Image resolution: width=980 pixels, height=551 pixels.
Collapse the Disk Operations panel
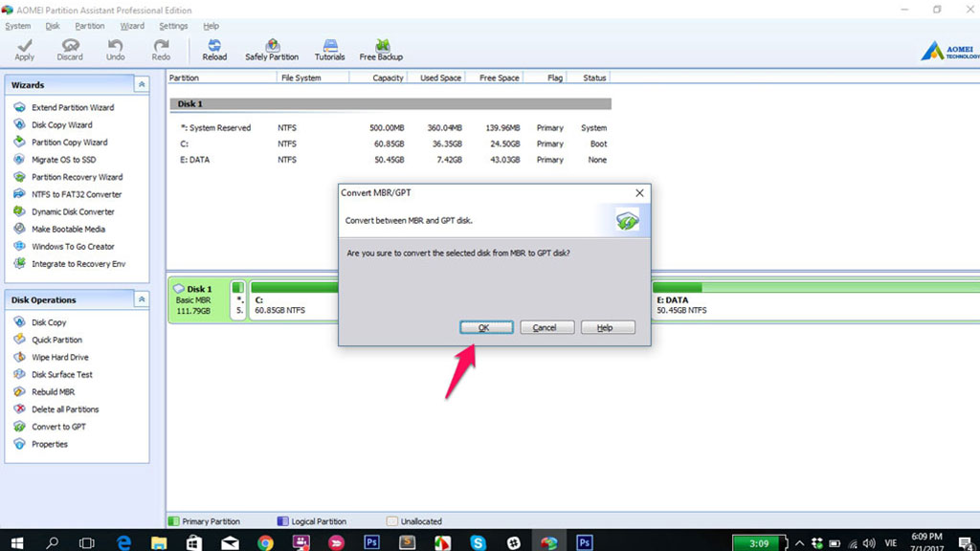click(142, 299)
